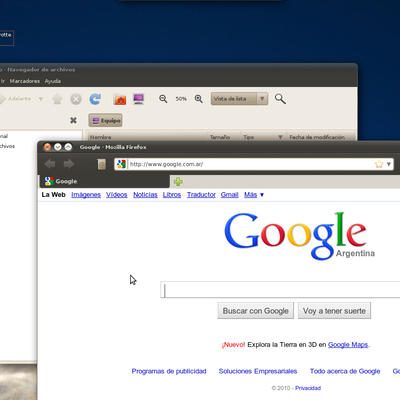The width and height of the screenshot is (400, 400).
Task: Maximize the Firefox window
Action: 68,147
